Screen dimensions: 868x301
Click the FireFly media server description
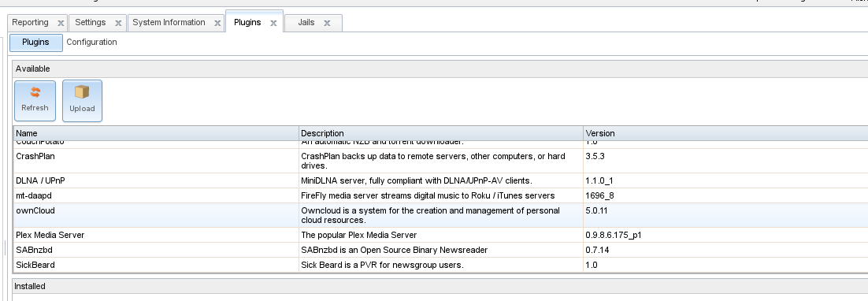tap(428, 196)
